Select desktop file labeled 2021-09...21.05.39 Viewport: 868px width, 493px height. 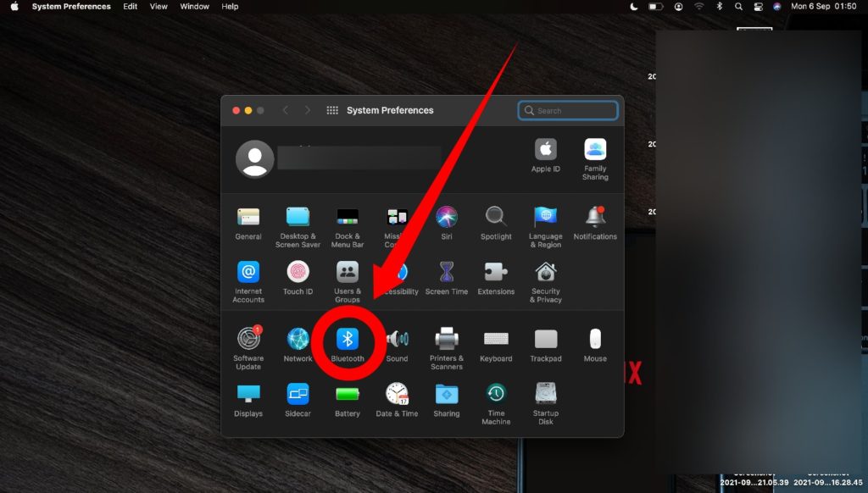754,482
